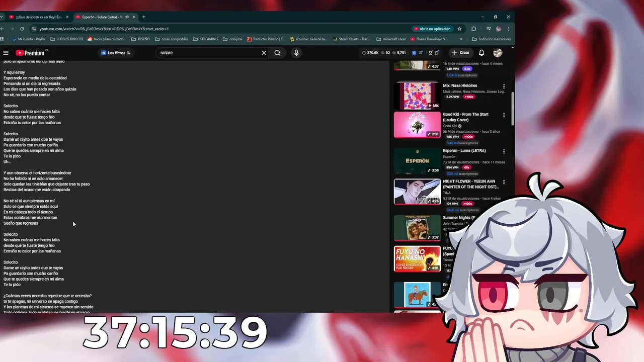Open 'compras' bookmark folder
Viewport: 644px width, 362px height.
click(232, 39)
